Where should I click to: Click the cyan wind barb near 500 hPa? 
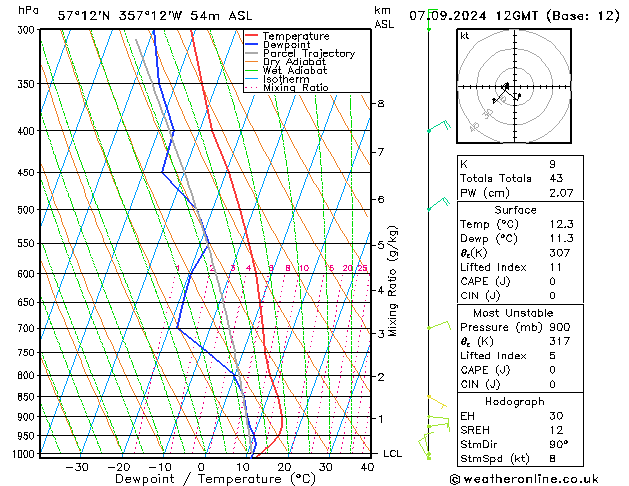point(437,207)
